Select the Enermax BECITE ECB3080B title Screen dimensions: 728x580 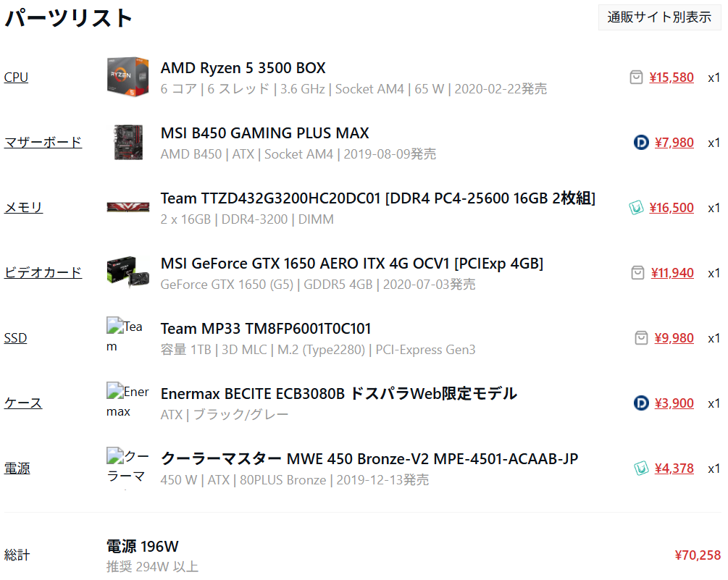click(x=339, y=393)
